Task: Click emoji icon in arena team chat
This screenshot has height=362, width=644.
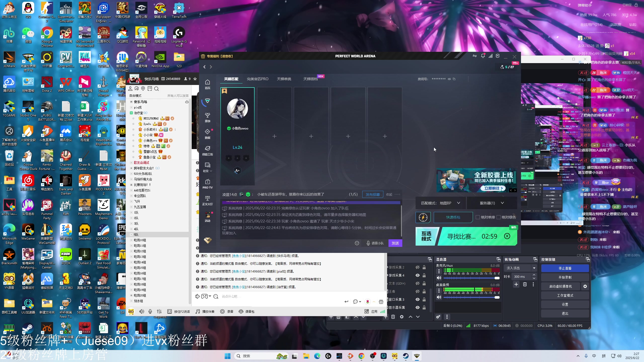Action: point(357,243)
